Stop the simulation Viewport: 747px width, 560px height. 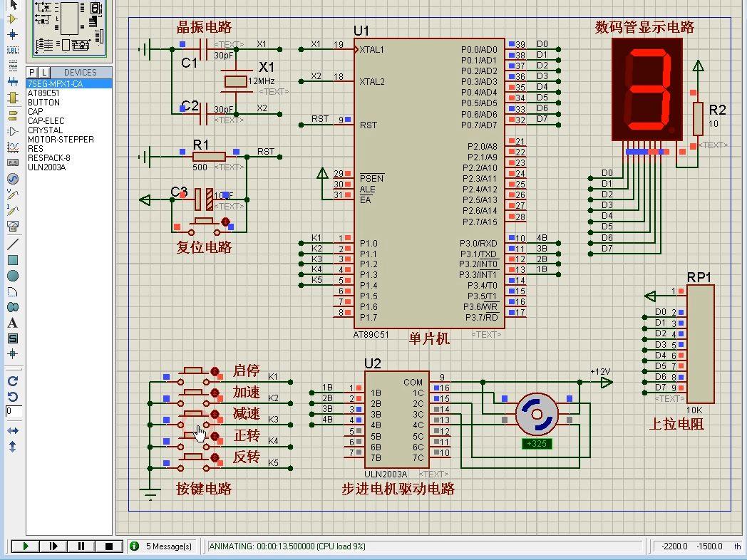coord(109,546)
